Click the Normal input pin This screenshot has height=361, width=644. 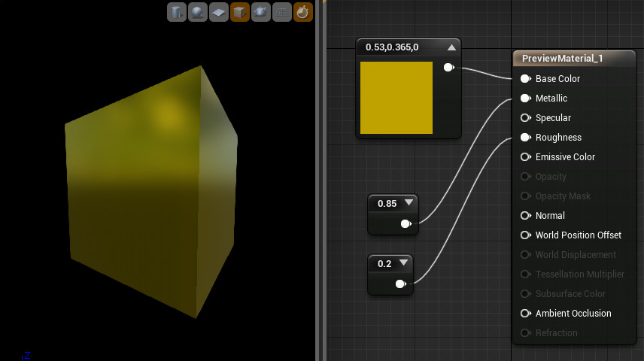tap(526, 216)
